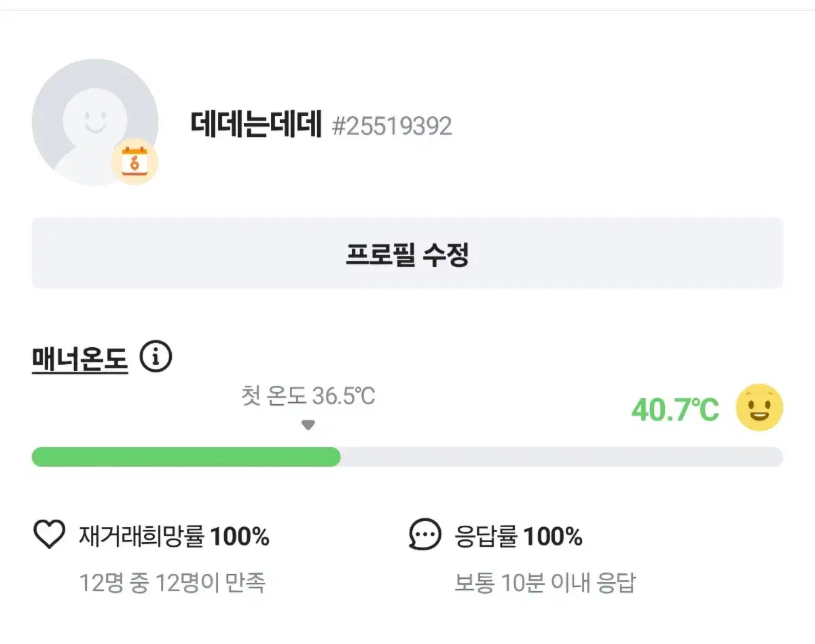The height and width of the screenshot is (644, 815).
Task: Tap the speech bubble icon beside 응답률
Action: tap(425, 535)
